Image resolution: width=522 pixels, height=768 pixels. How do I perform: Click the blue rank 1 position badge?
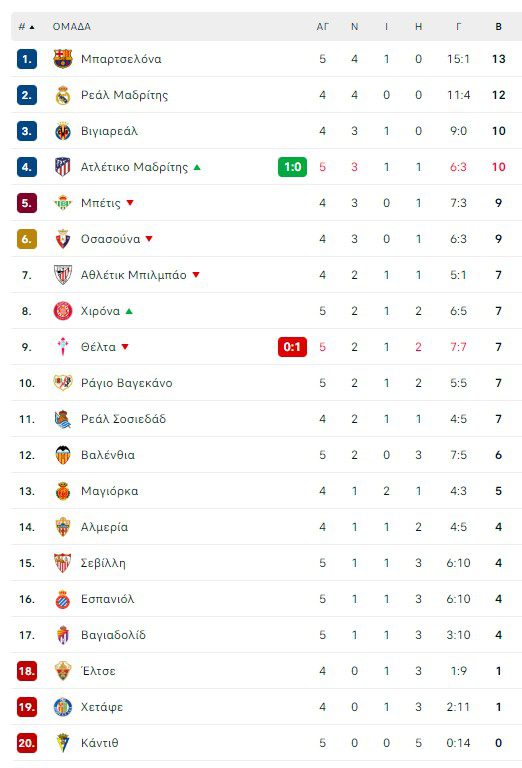click(27, 59)
